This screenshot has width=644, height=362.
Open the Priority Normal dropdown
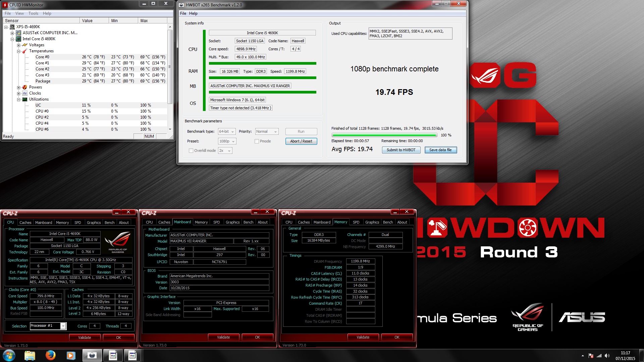click(x=267, y=132)
